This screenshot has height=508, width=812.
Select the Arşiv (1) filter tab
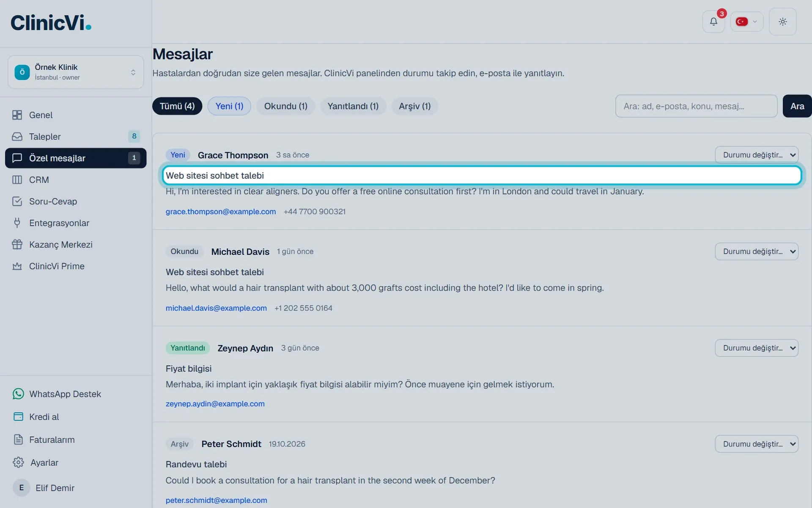[415, 106]
